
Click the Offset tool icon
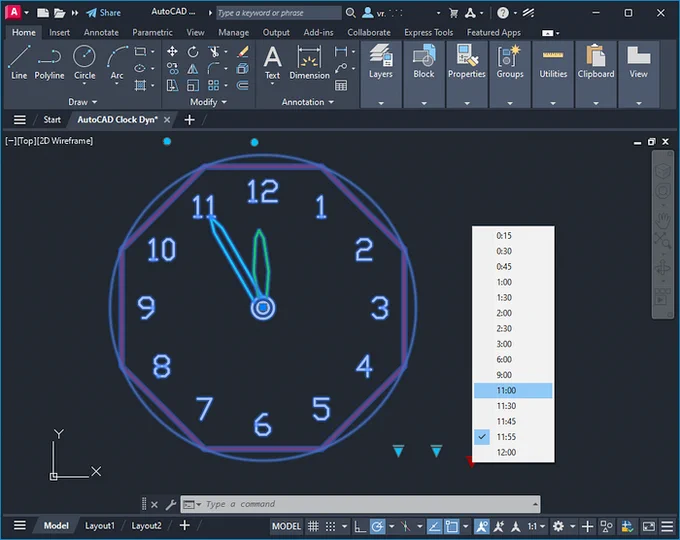click(243, 85)
